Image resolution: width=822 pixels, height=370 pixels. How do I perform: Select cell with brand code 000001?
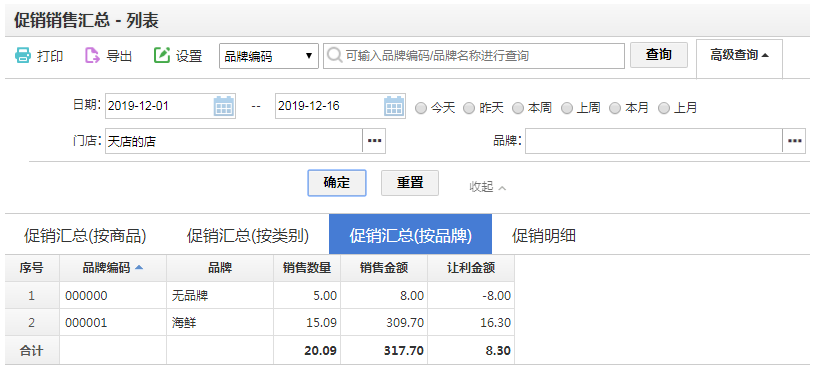[113, 322]
